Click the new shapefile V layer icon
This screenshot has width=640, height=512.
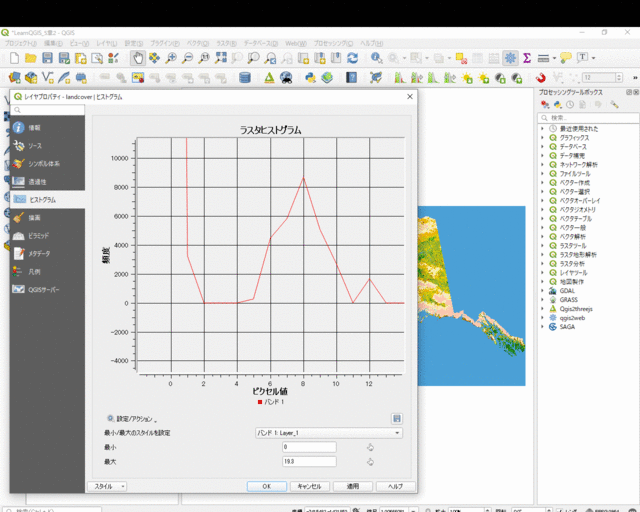pos(48,78)
